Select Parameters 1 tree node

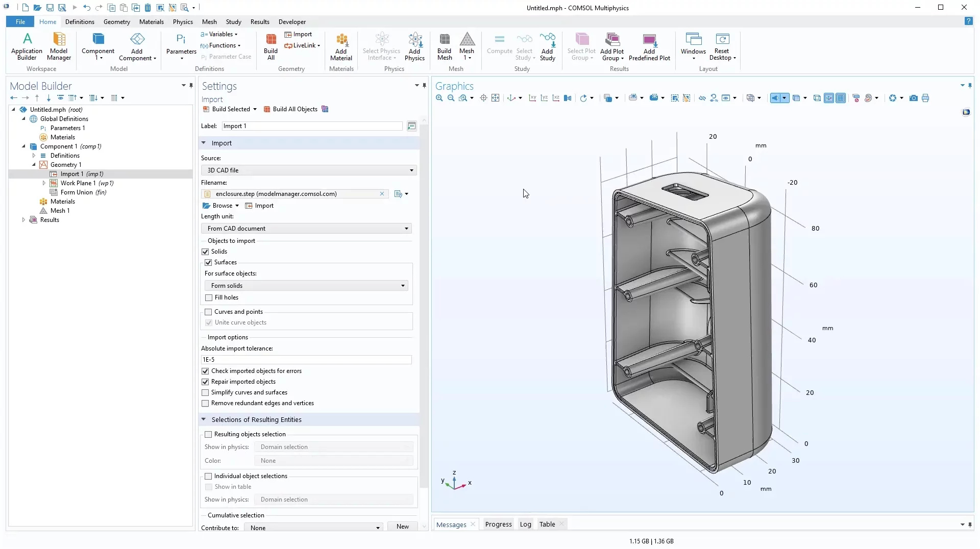(x=62, y=128)
